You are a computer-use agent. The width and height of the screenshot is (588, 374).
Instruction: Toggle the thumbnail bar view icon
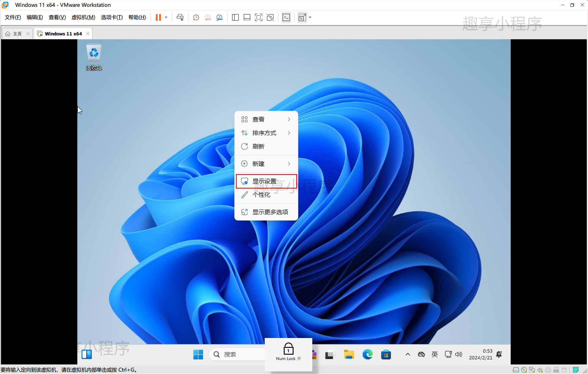coord(247,18)
